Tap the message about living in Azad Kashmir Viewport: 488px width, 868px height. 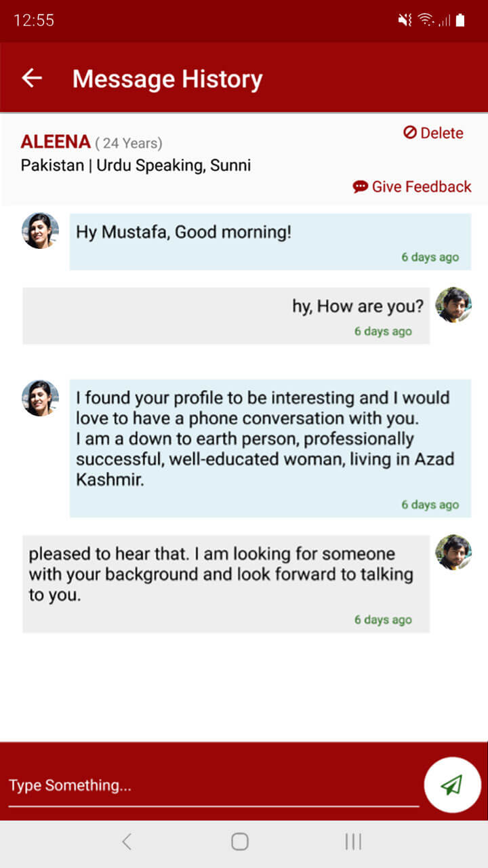[x=270, y=448]
